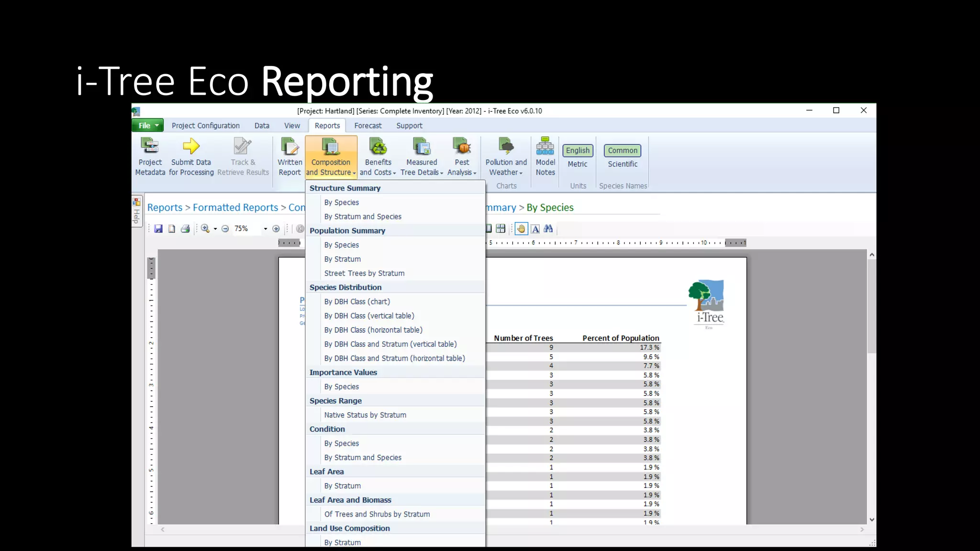Switch units to Metric
The height and width of the screenshot is (551, 980).
click(x=577, y=164)
